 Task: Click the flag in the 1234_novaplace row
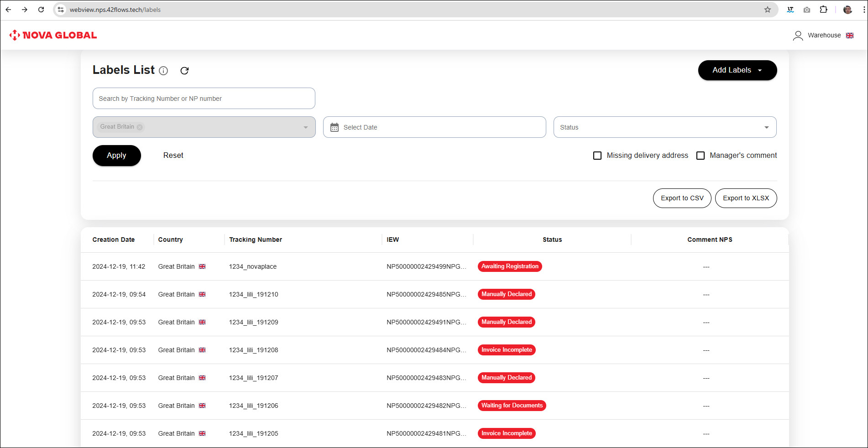[x=202, y=266]
